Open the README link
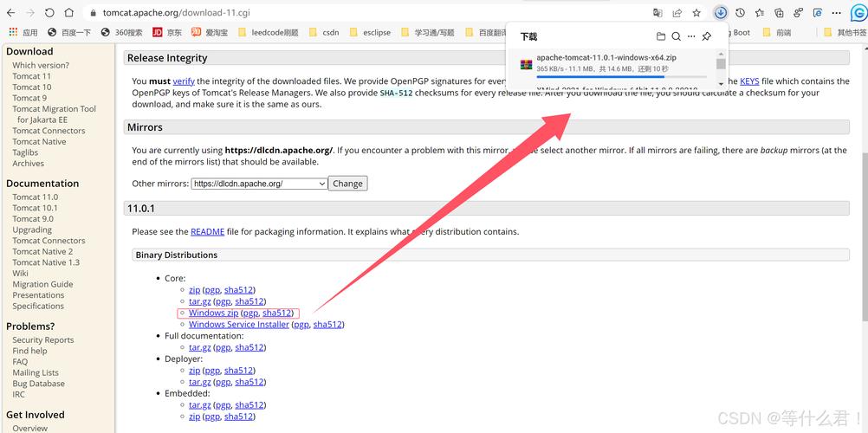 pos(208,231)
